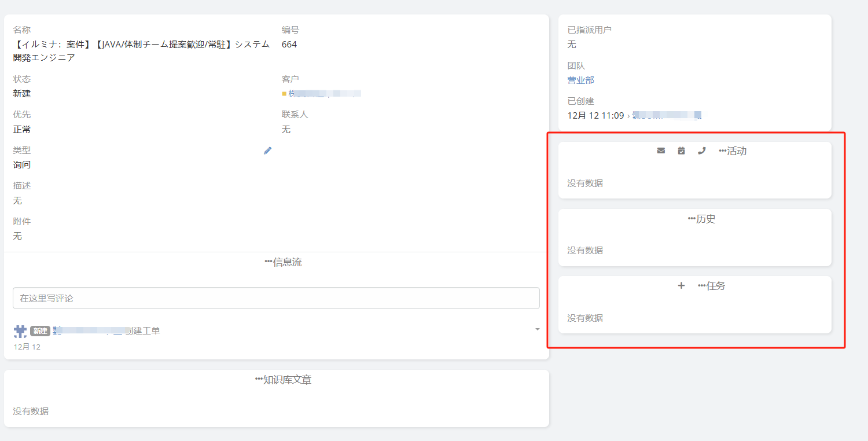Viewport: 868px width, 441px height.
Task: Click the 在这里写评论 comment field
Action: (276, 298)
